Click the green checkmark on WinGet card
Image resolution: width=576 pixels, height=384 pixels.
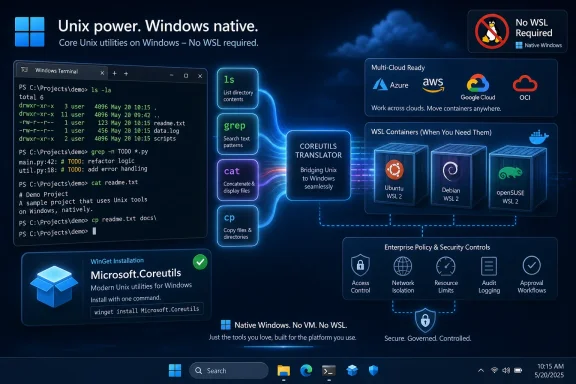(x=200, y=262)
